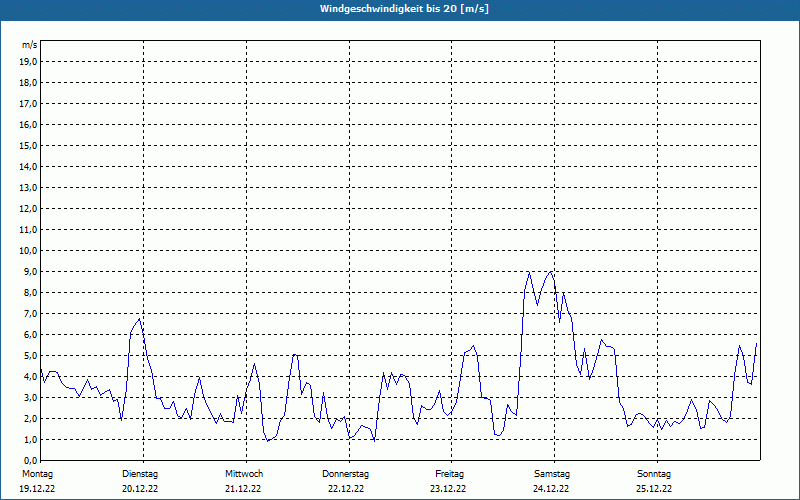Viewport: 800px width, 500px height.
Task: Click the "Donnerstag" day label
Action: 345,474
